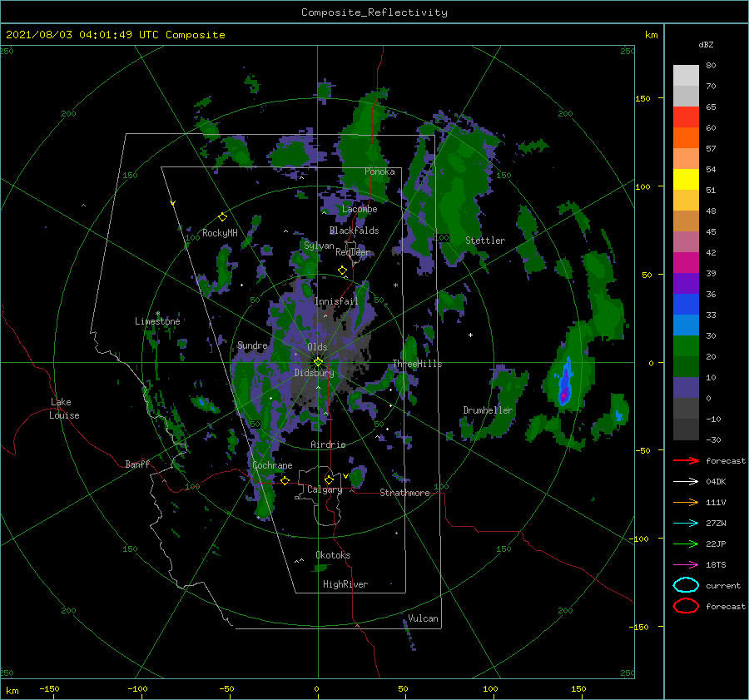
Task: Click the yellow diamond marker beside RockyMH
Action: click(222, 217)
